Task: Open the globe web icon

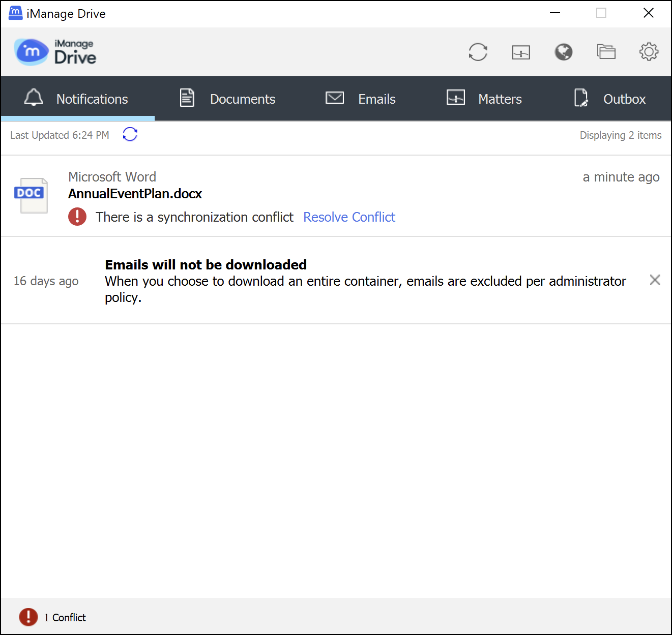Action: click(x=563, y=52)
